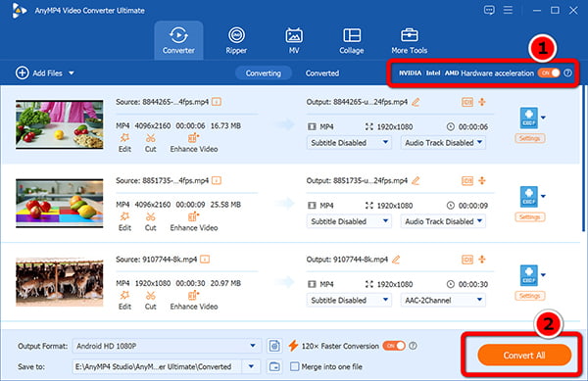Screen dimensions: 588x381
Task: Rename output 8844265 with pencil icon
Action: 416,102
